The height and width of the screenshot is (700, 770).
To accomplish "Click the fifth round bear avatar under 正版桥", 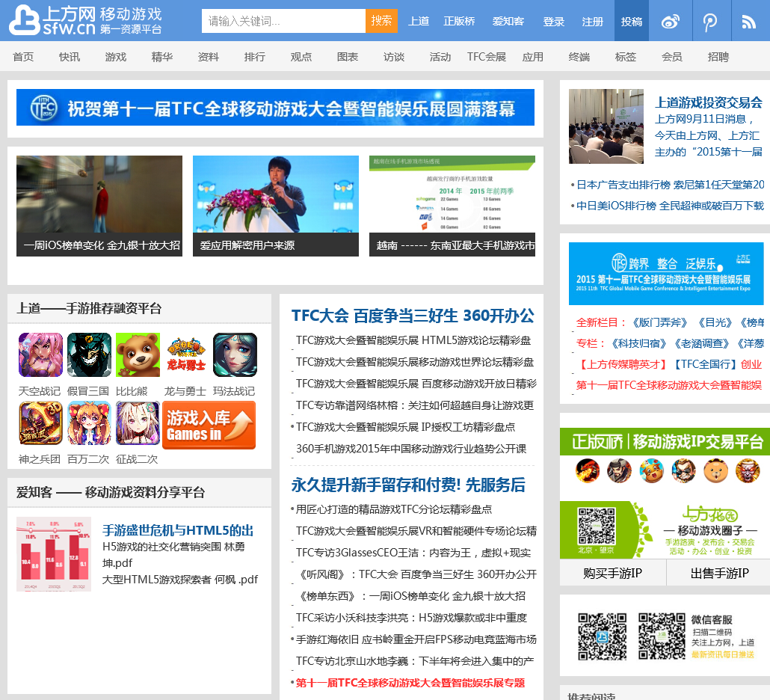I will (x=715, y=470).
